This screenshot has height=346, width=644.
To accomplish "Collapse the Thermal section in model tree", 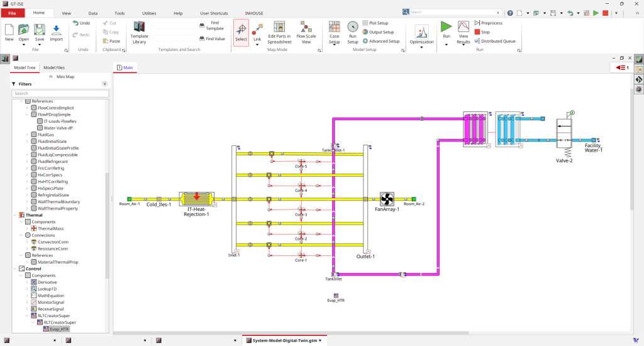I will [x=13, y=215].
